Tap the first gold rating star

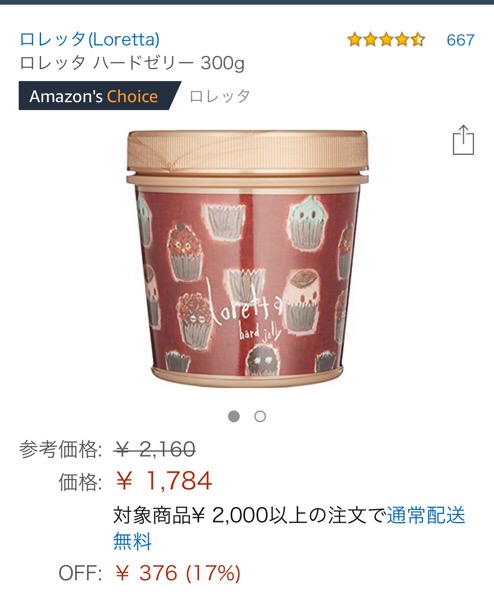click(x=355, y=40)
